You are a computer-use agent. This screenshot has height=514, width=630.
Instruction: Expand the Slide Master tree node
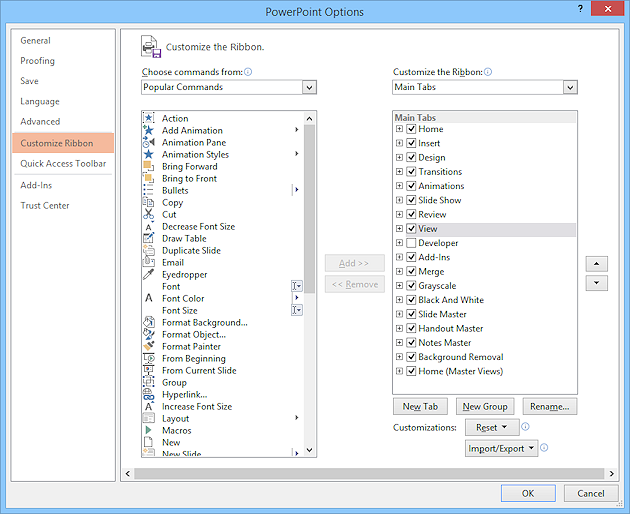tap(399, 314)
